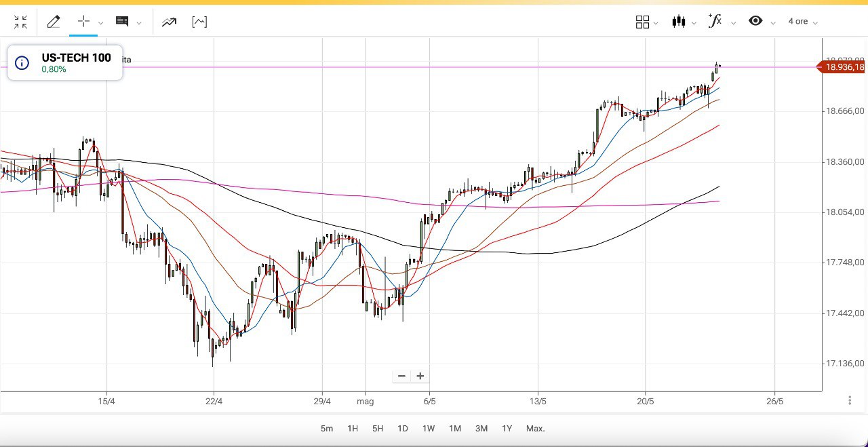Select the pencil drawing tool
Screen dimensions: 868x447
54,22
